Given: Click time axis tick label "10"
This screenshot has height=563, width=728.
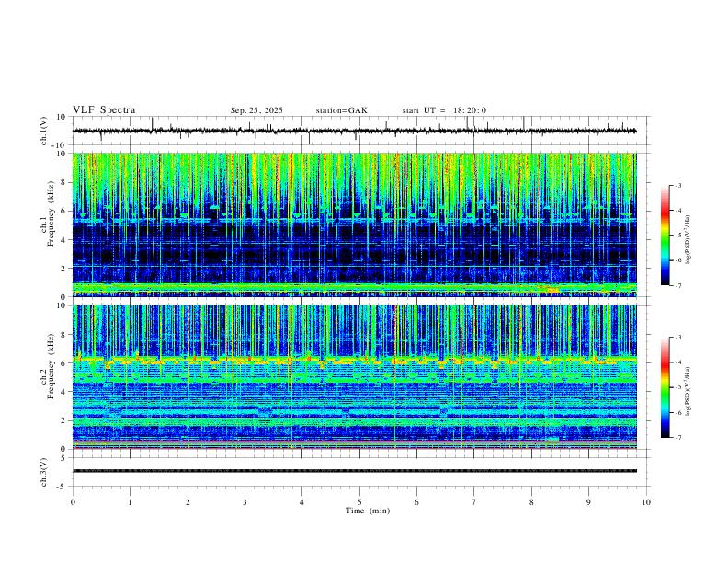Looking at the screenshot, I should point(646,502).
